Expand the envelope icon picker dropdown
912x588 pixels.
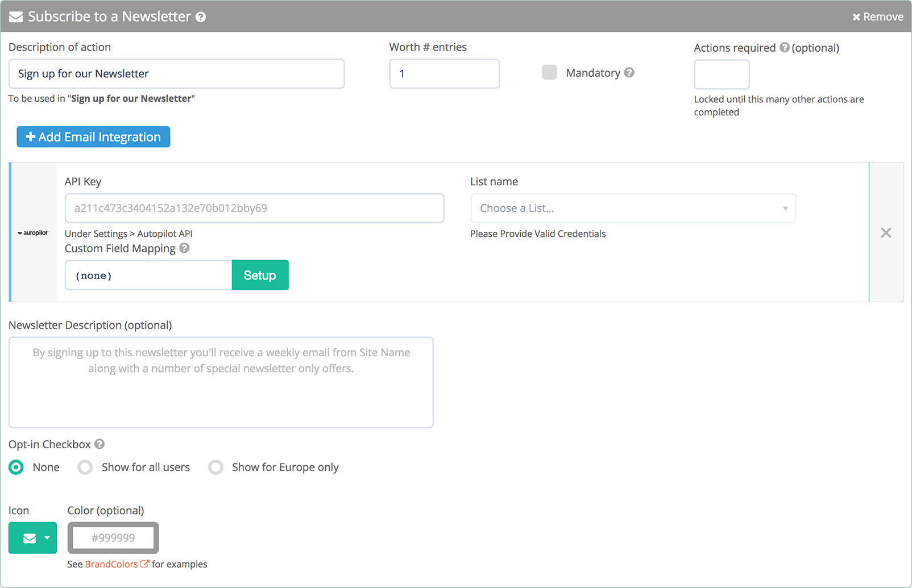click(32, 538)
